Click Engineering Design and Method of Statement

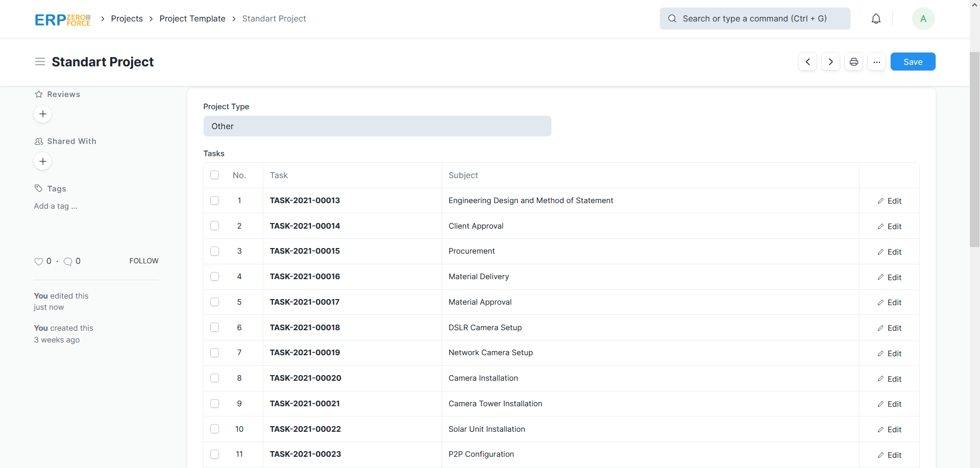531,201
